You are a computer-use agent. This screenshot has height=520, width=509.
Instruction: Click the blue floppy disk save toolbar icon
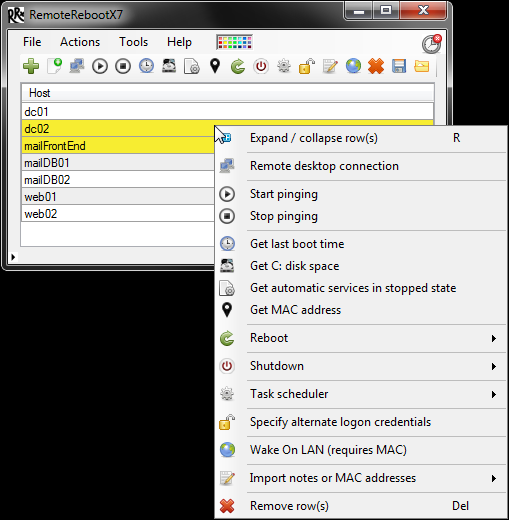pos(399,66)
